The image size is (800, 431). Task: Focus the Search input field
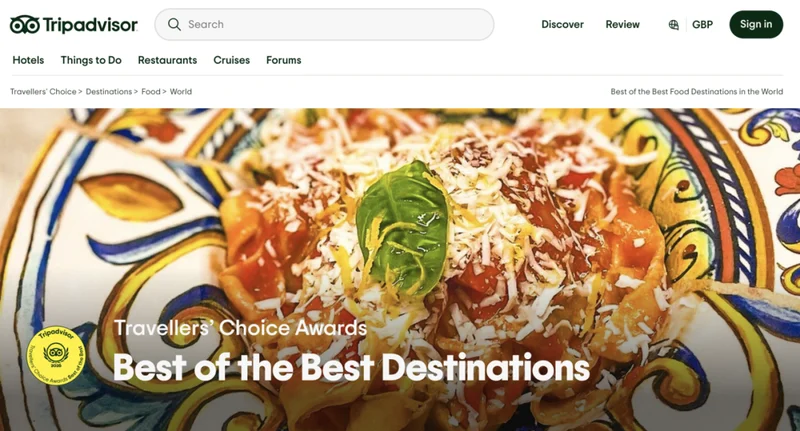click(324, 24)
